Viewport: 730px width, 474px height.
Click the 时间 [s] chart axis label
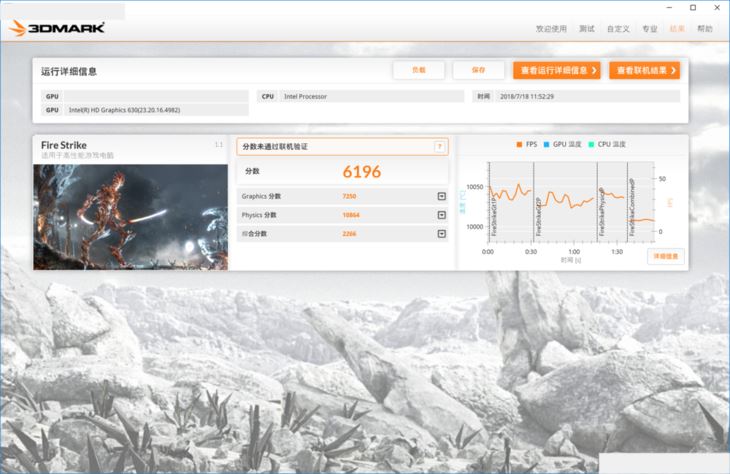pos(571,260)
